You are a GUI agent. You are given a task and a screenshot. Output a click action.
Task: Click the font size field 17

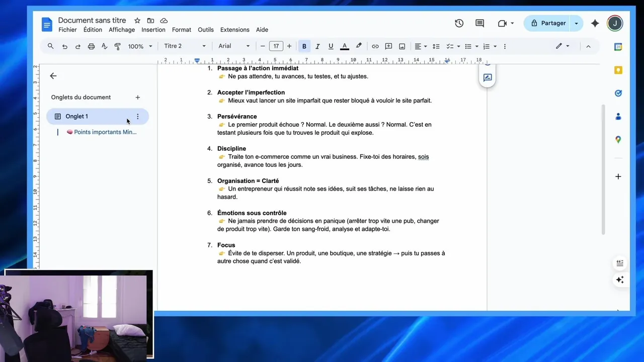(x=276, y=46)
